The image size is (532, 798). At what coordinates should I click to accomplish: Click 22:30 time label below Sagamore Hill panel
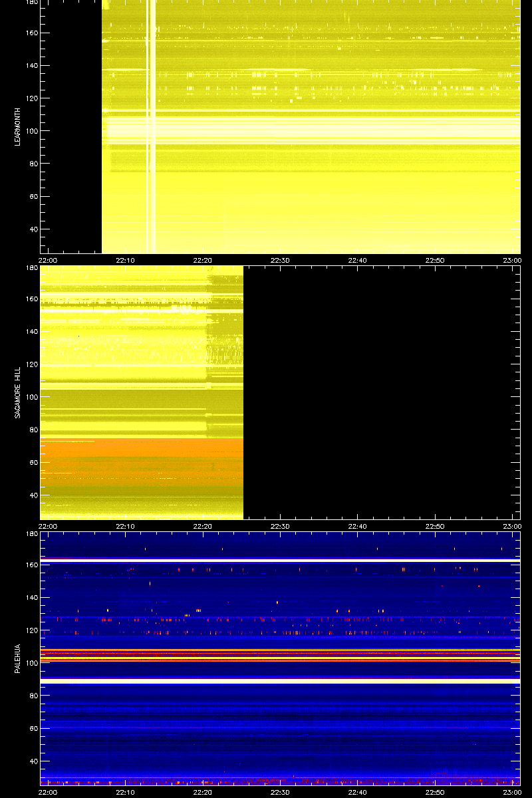point(280,526)
